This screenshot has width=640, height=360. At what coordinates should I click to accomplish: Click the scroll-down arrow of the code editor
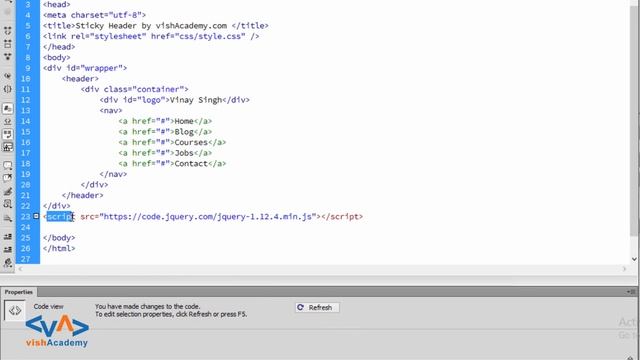pyautogui.click(x=634, y=259)
